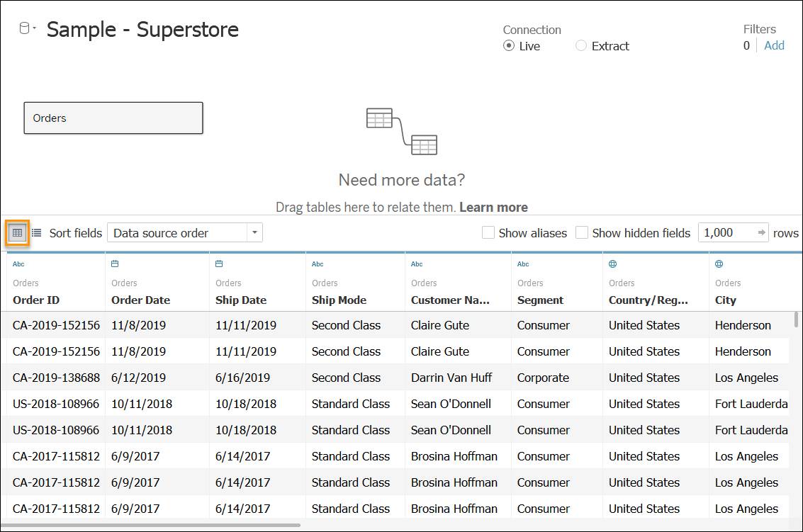803x532 pixels.
Task: Click Ship Date calendar type icon
Action: pos(219,264)
